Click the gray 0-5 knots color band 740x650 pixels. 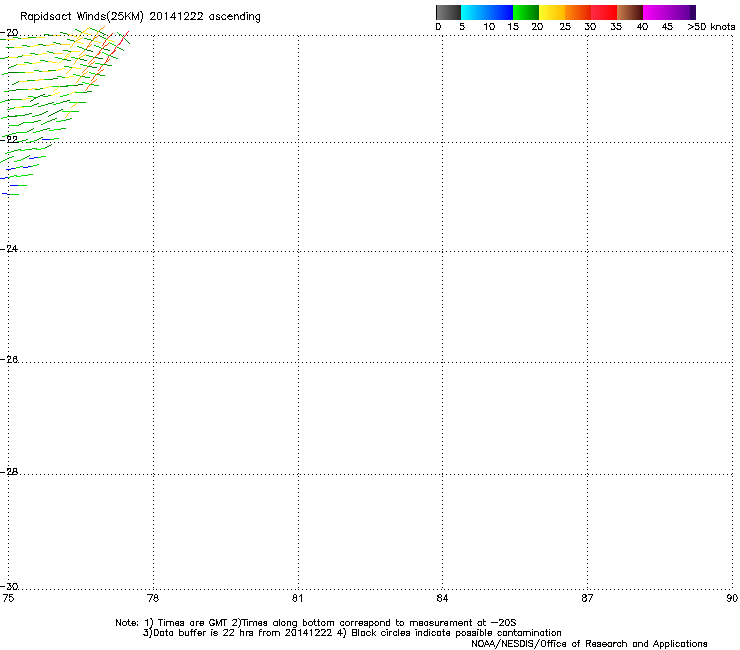pos(448,12)
